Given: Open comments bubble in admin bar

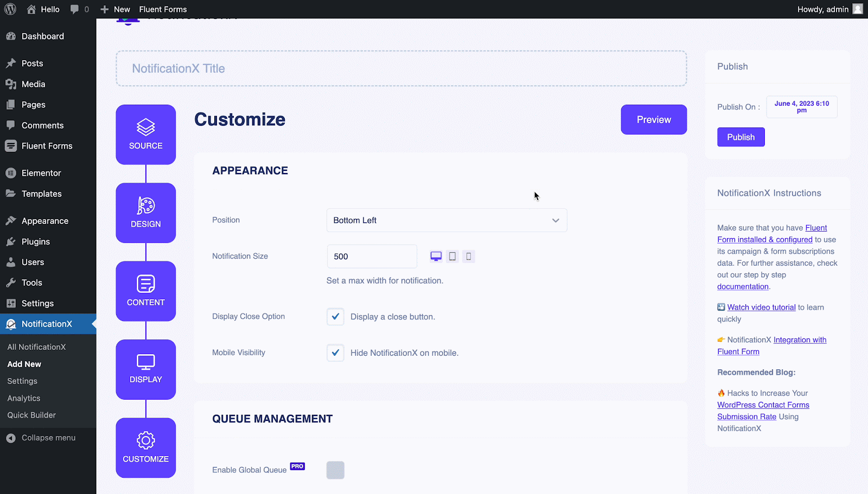Looking at the screenshot, I should tap(79, 9).
